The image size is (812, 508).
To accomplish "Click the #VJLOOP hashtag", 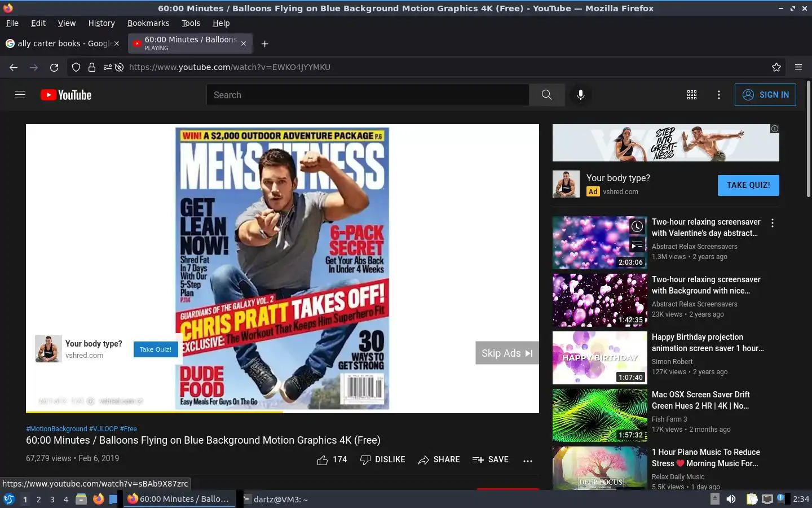I will [x=103, y=429].
